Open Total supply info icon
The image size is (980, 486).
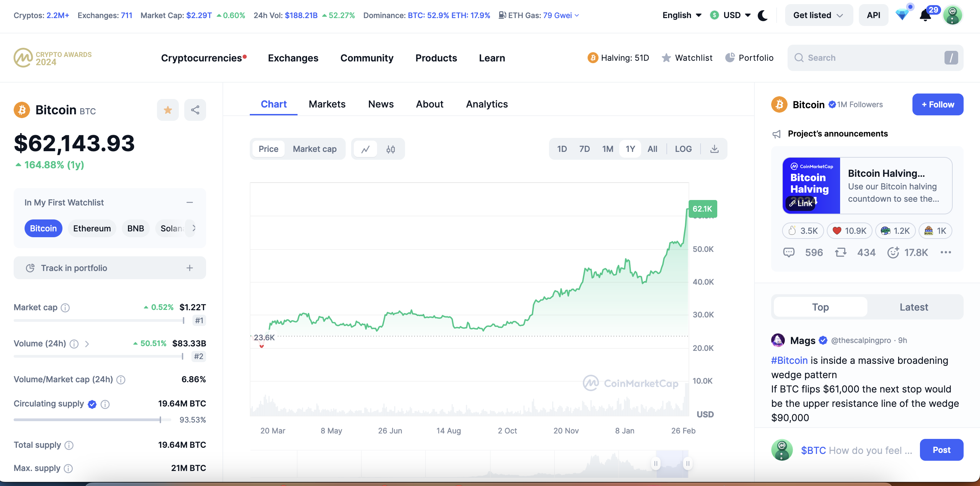click(x=69, y=445)
